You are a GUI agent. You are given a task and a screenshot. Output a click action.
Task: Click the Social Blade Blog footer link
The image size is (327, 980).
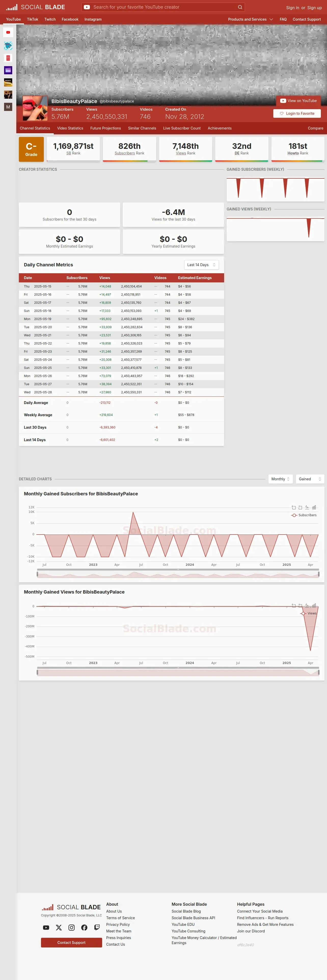186,912
